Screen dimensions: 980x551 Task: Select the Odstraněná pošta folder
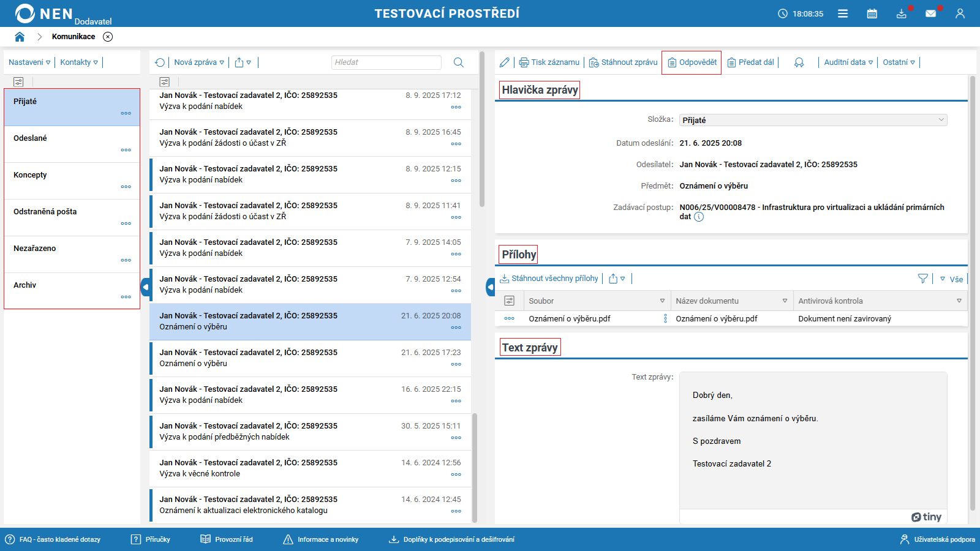[x=72, y=218]
